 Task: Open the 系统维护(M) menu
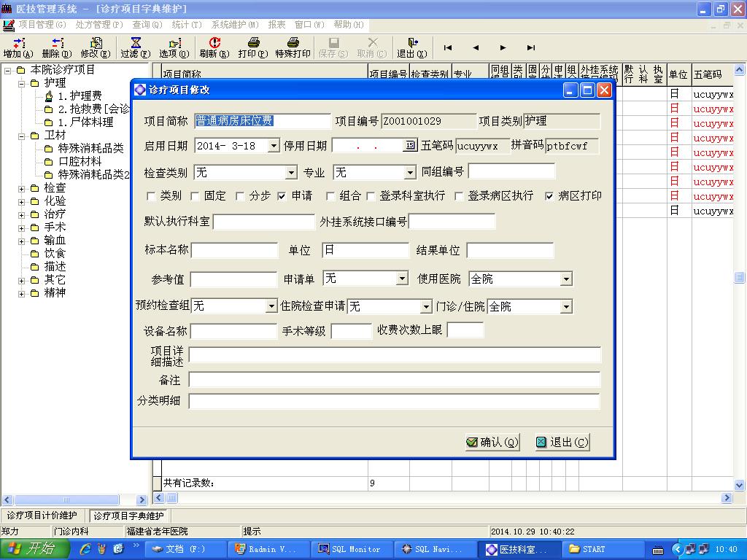[235, 24]
